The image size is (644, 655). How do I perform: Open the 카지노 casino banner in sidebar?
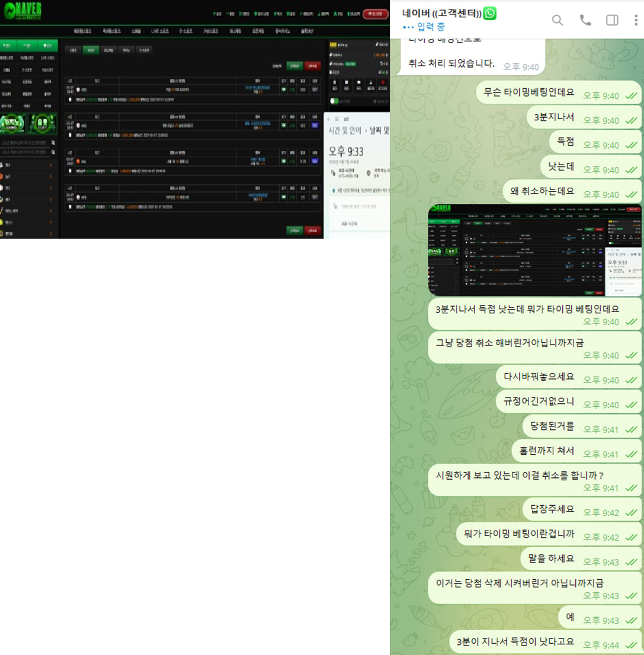coord(12,124)
